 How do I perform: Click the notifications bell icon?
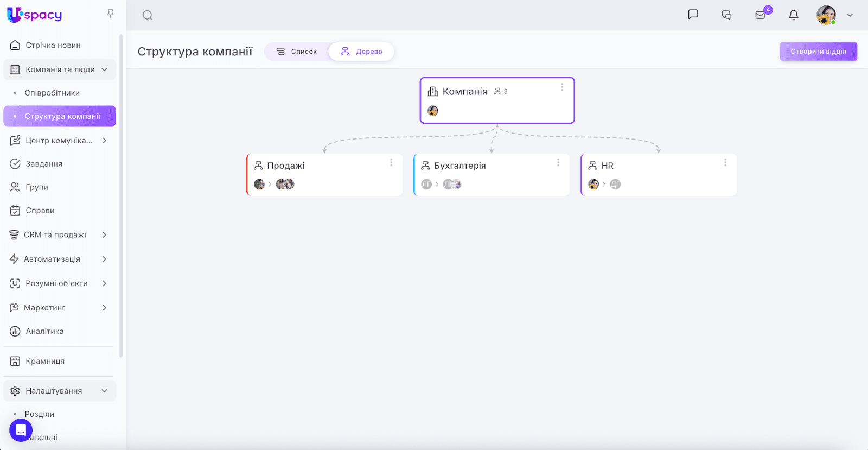click(x=794, y=15)
